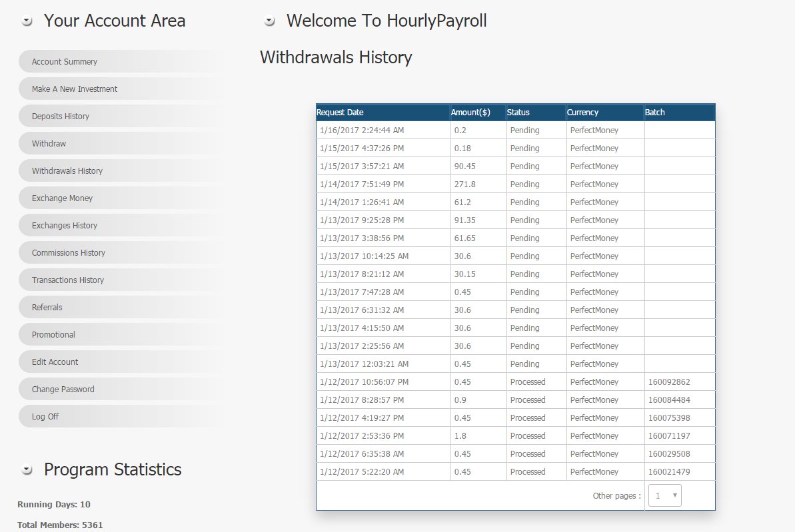
Task: Click amount 271.8
Action: click(465, 184)
